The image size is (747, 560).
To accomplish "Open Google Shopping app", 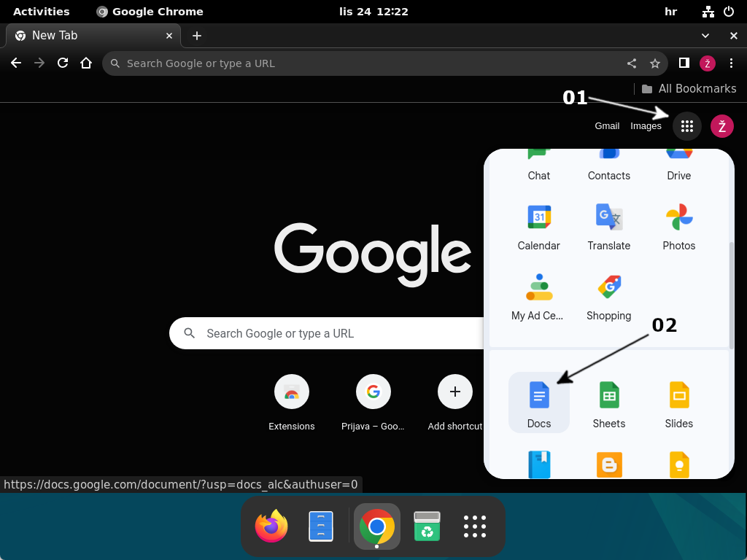I will (609, 297).
